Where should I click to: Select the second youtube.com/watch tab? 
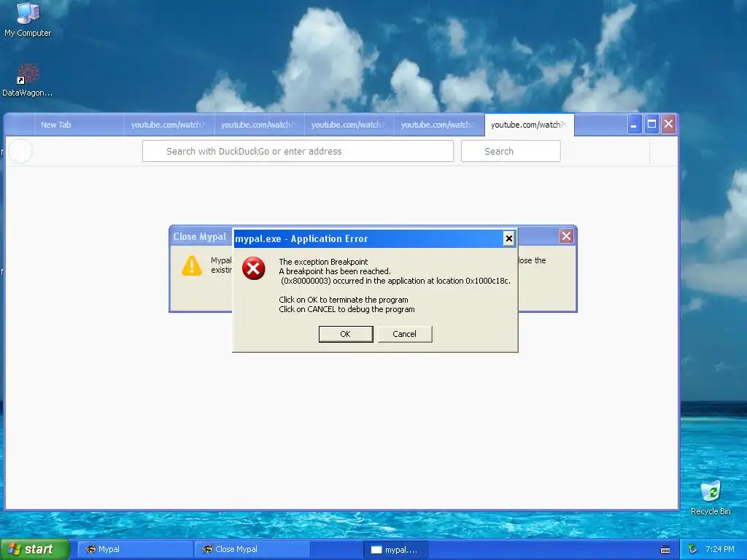(259, 125)
